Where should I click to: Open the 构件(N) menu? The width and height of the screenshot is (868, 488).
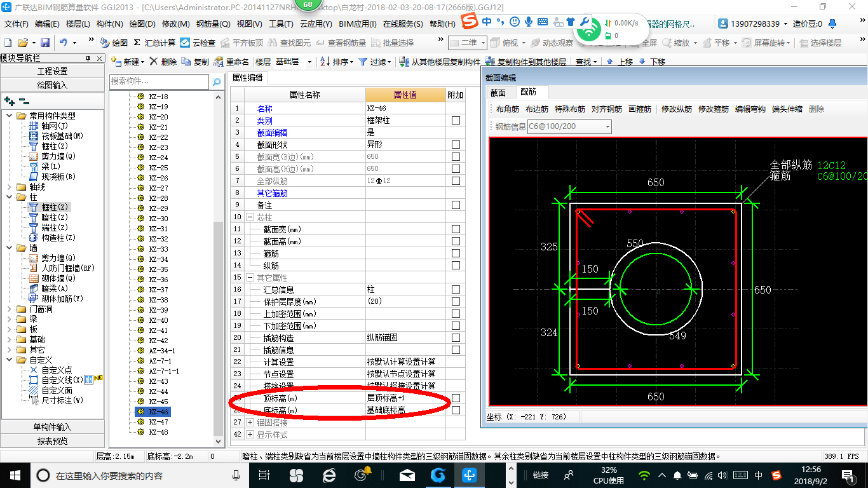click(x=109, y=24)
